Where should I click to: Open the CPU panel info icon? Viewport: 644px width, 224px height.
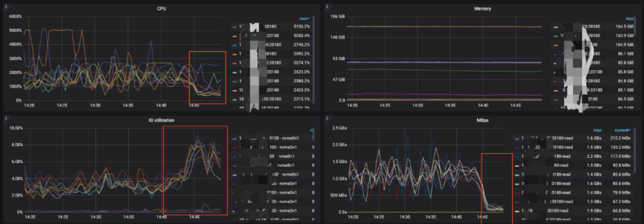coord(6,7)
